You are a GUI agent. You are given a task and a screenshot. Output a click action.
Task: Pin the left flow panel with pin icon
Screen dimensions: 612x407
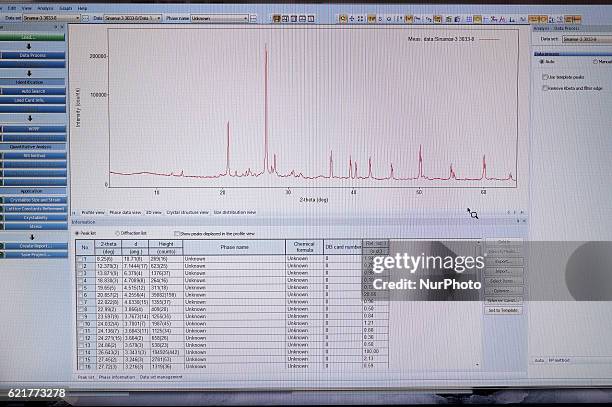pos(56,27)
